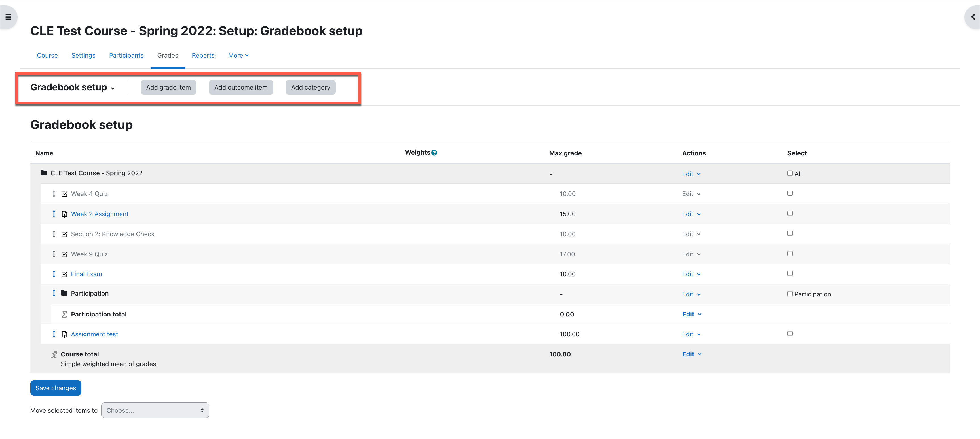Screen dimensions: 980x439
Task: Click the quiz icon beside Final Exam
Action: 64,274
